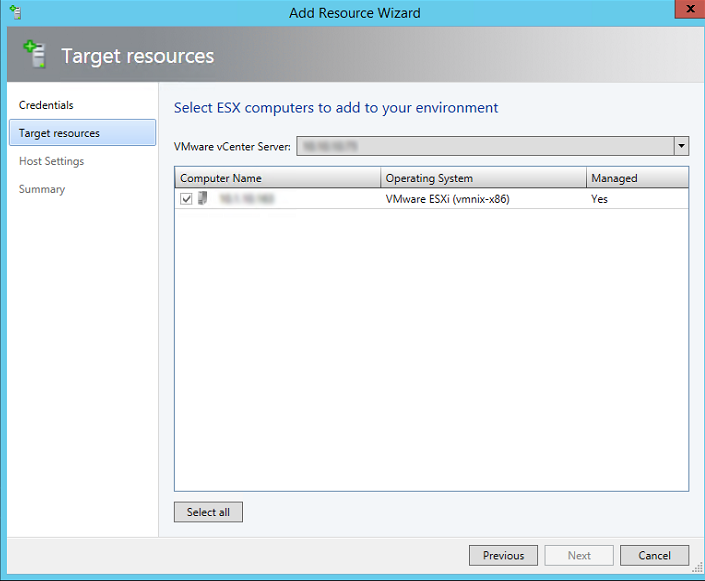Viewport: 705px width, 581px height.
Task: Open the Summary step
Action: click(42, 189)
